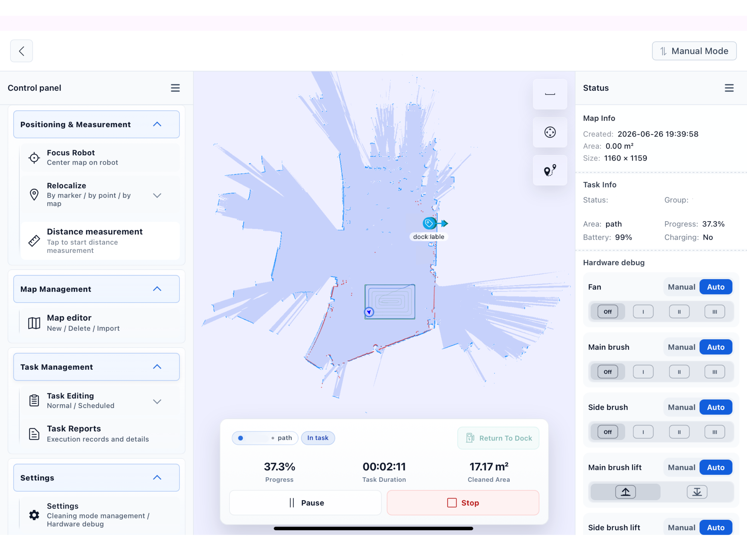Click the Settings gear icon
Screen dimensions: 747x560
pos(34,515)
